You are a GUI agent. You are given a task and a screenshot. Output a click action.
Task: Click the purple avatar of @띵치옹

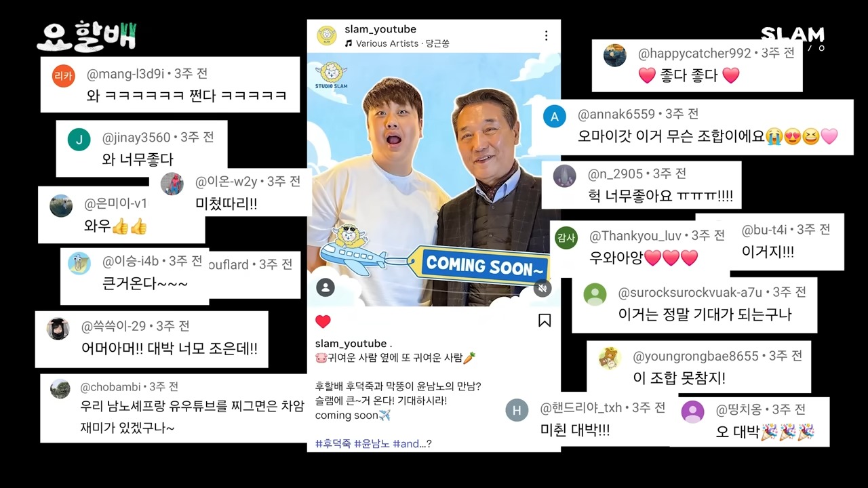(692, 411)
